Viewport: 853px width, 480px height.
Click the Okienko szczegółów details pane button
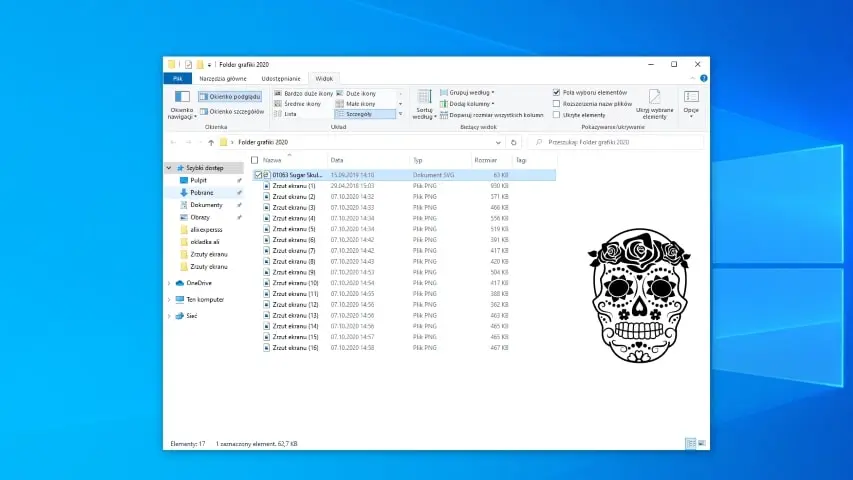click(231, 112)
